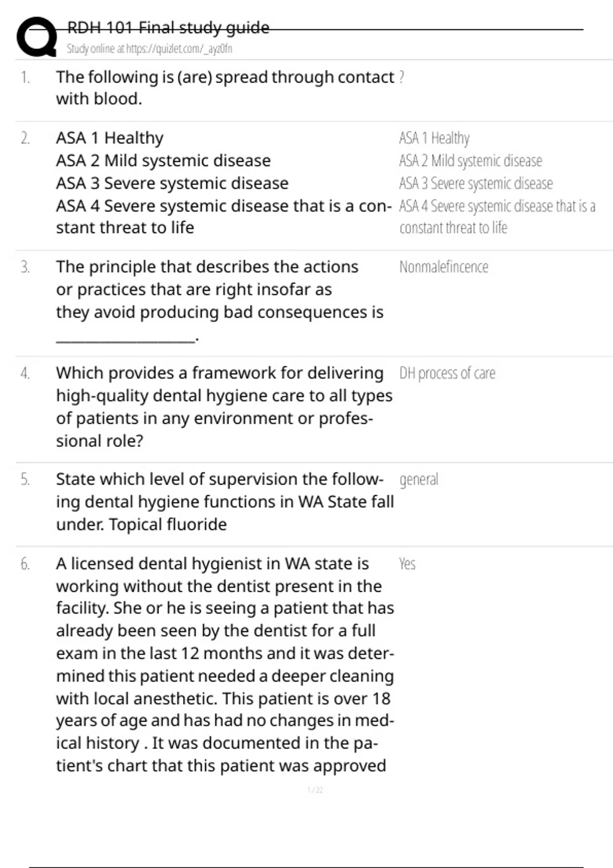Select the DH process of care answer

tap(447, 373)
